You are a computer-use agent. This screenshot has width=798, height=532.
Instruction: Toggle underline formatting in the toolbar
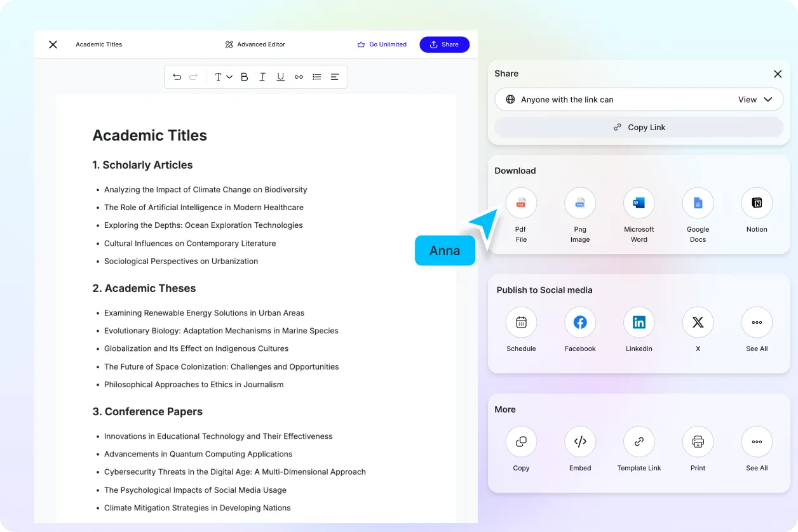point(280,76)
